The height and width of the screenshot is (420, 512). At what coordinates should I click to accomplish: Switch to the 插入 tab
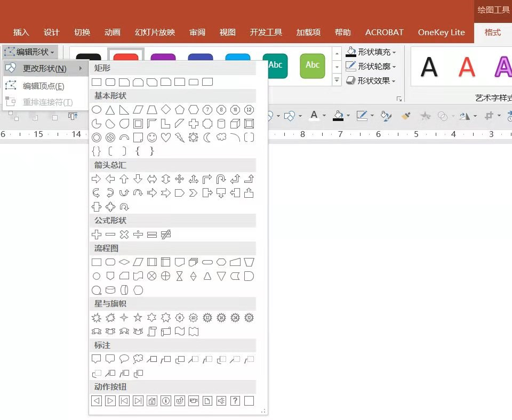click(x=21, y=33)
